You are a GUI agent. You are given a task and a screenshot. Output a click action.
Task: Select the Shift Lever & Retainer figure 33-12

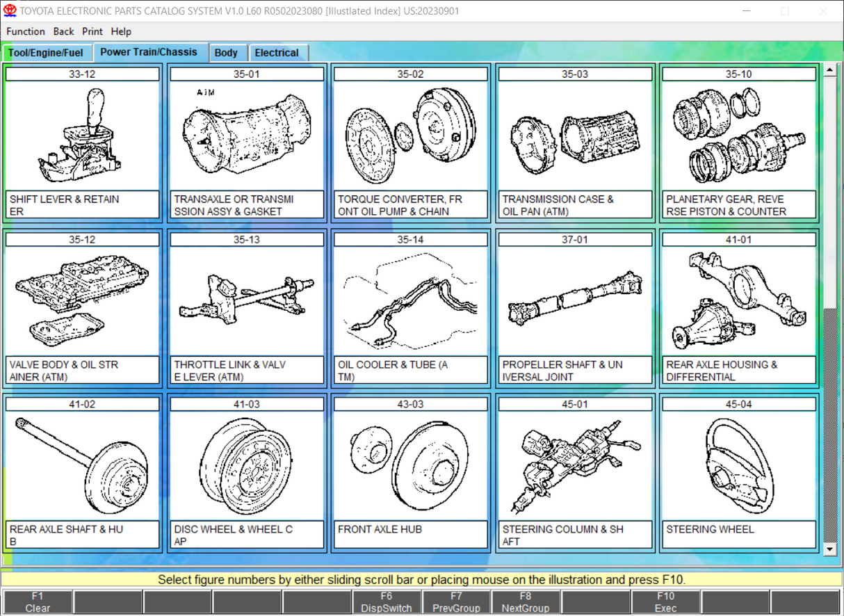pyautogui.click(x=82, y=139)
